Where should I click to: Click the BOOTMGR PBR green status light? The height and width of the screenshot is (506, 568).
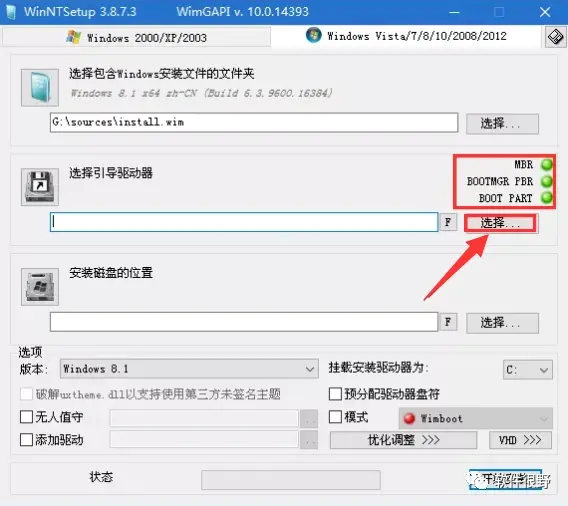547,181
